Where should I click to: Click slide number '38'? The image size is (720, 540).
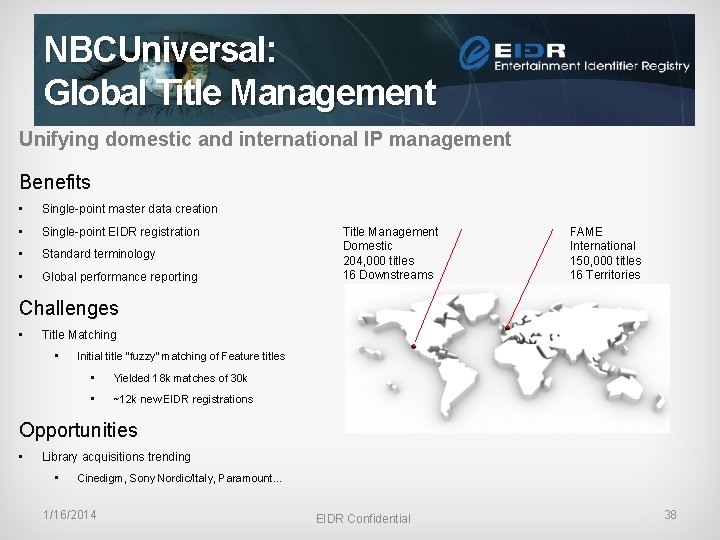click(670, 515)
